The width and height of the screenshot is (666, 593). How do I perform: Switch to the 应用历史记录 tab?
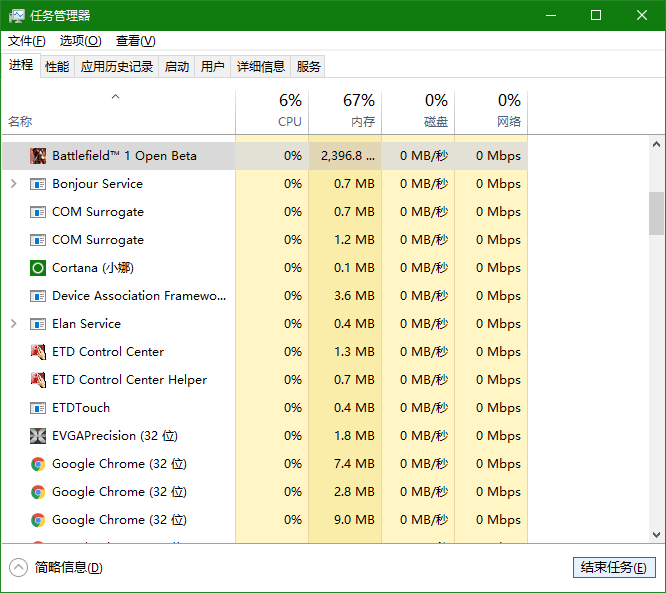117,67
